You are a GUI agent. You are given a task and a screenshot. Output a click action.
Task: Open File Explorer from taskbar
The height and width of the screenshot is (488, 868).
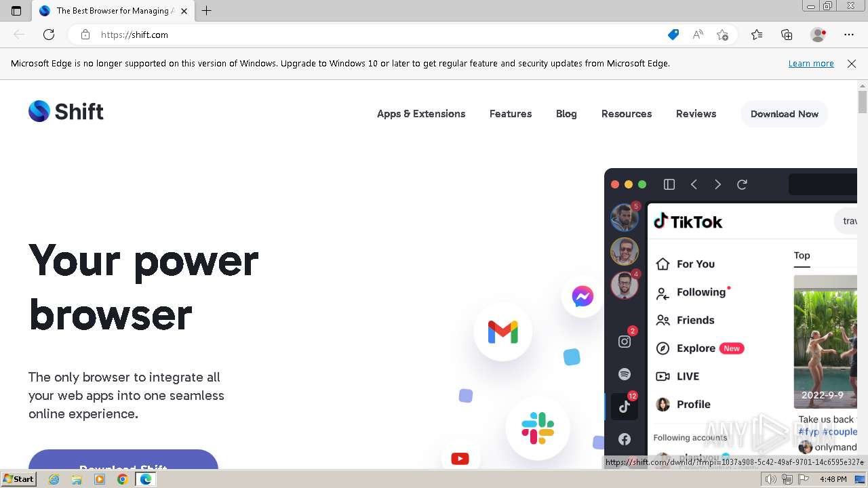(77, 479)
